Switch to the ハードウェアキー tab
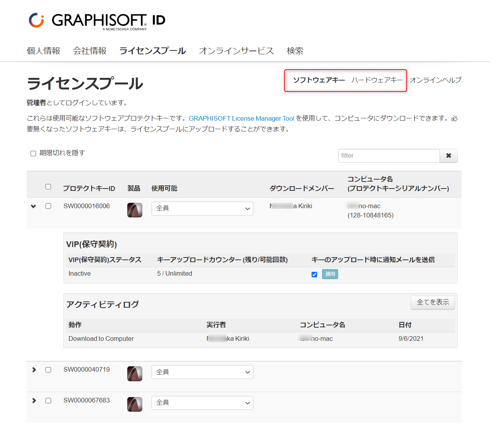 point(377,80)
